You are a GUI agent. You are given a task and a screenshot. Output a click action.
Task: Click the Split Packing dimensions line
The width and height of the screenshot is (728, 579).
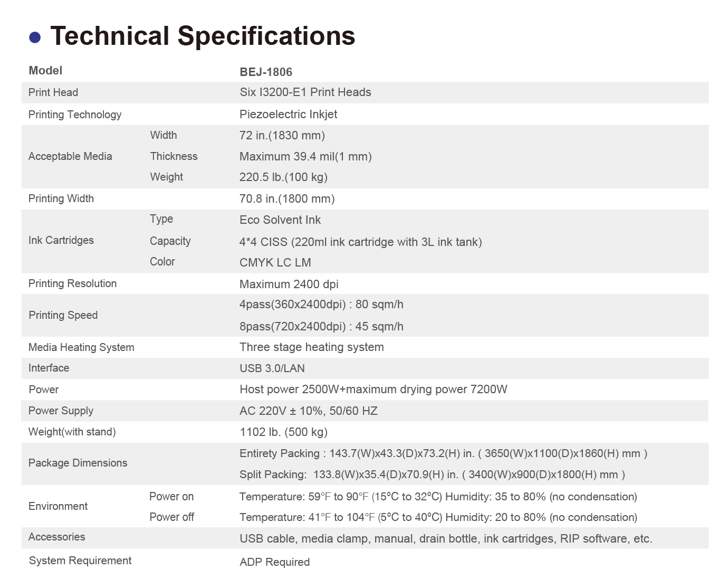point(432,474)
